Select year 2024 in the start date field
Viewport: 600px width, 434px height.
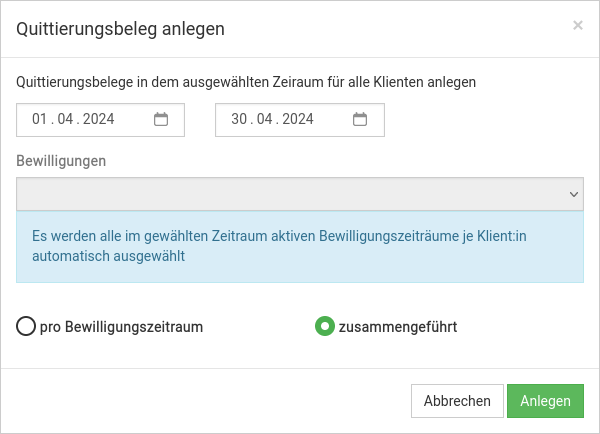99,119
